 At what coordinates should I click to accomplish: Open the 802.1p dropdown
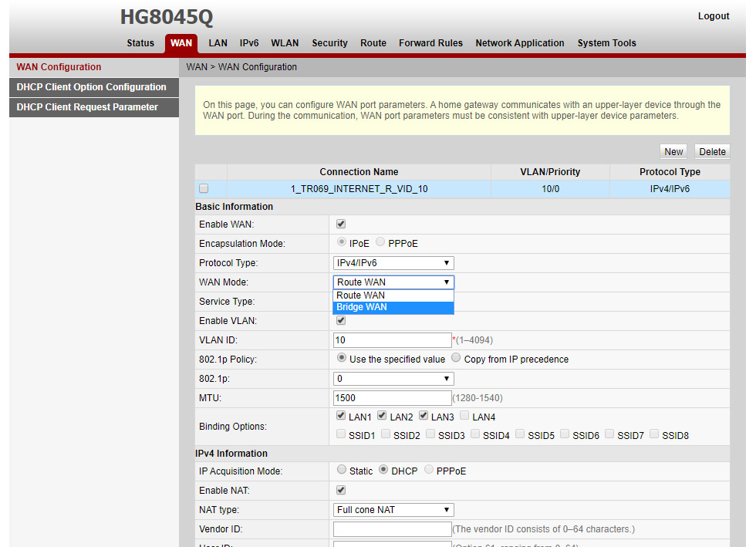coord(393,379)
